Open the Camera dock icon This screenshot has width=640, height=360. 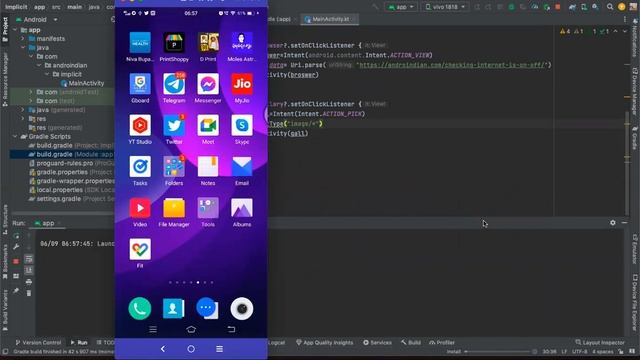(242, 309)
